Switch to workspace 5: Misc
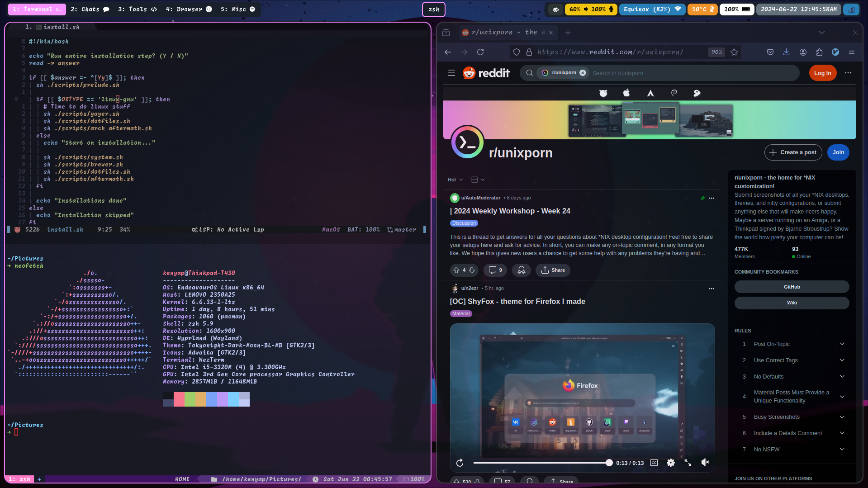Viewport: 868px width, 488px height. click(238, 9)
